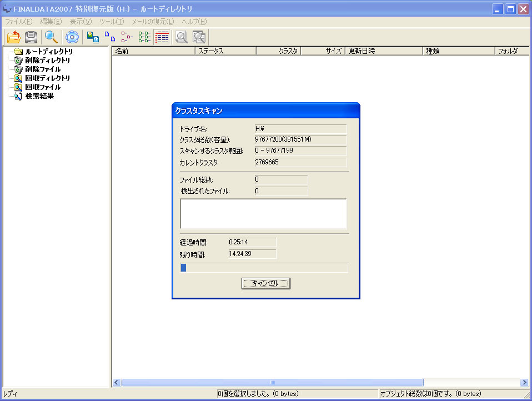The height and width of the screenshot is (401, 532).
Task: Sort by the サイズ column header
Action: coord(323,51)
